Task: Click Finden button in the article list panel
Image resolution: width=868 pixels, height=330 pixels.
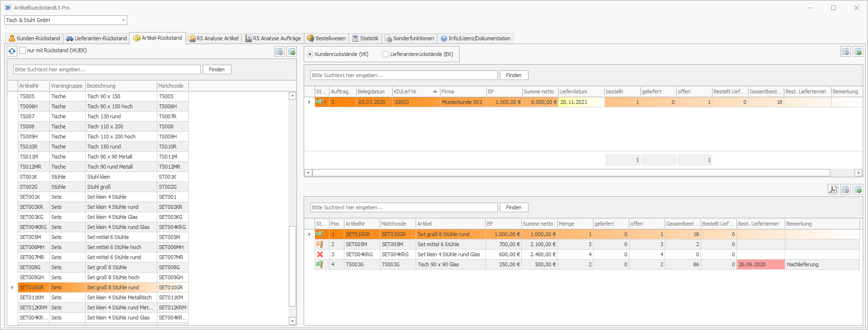Action: click(x=217, y=69)
